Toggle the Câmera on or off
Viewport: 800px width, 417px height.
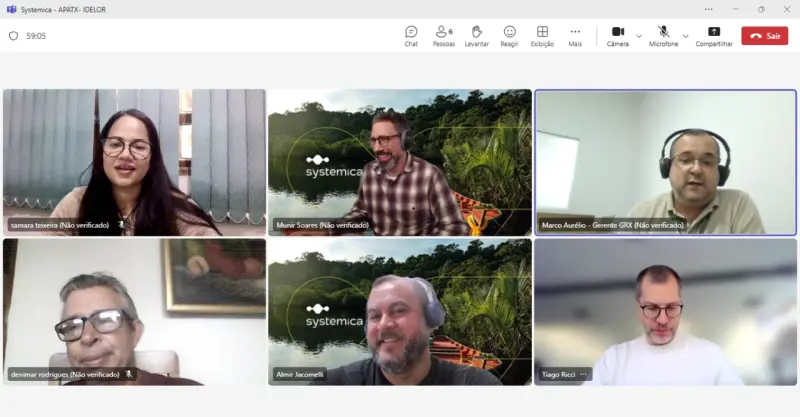[618, 36]
